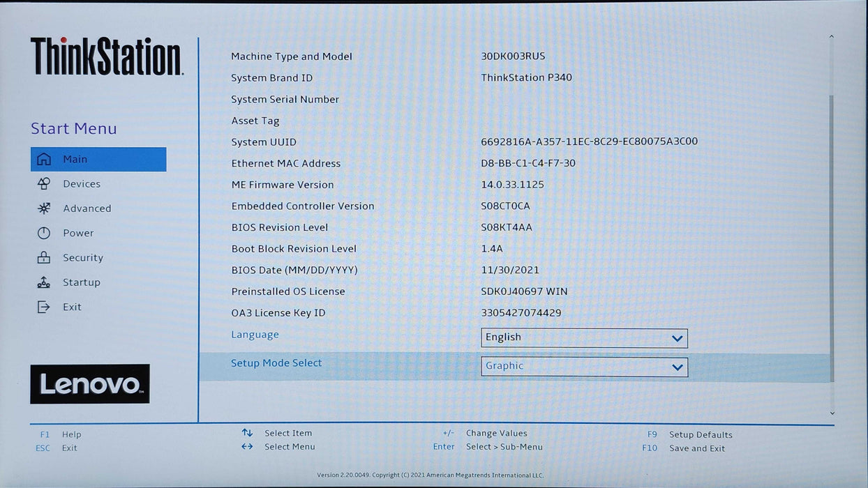
Task: Click the +/- Change Values hint
Action: coord(485,433)
